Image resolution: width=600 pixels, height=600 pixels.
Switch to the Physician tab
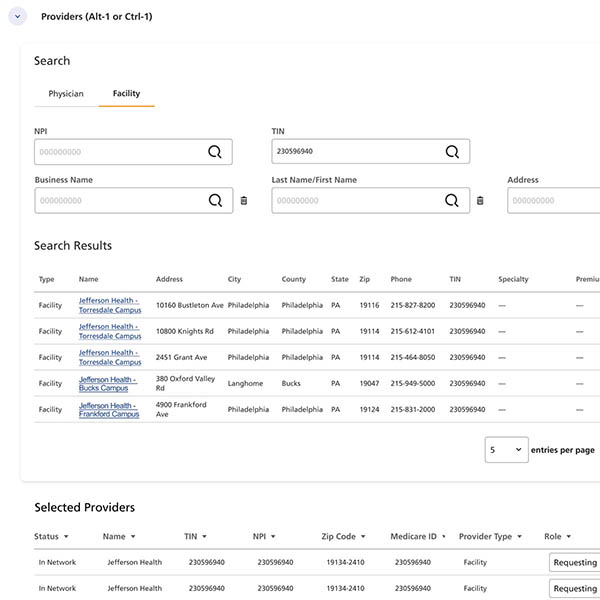[x=66, y=94]
